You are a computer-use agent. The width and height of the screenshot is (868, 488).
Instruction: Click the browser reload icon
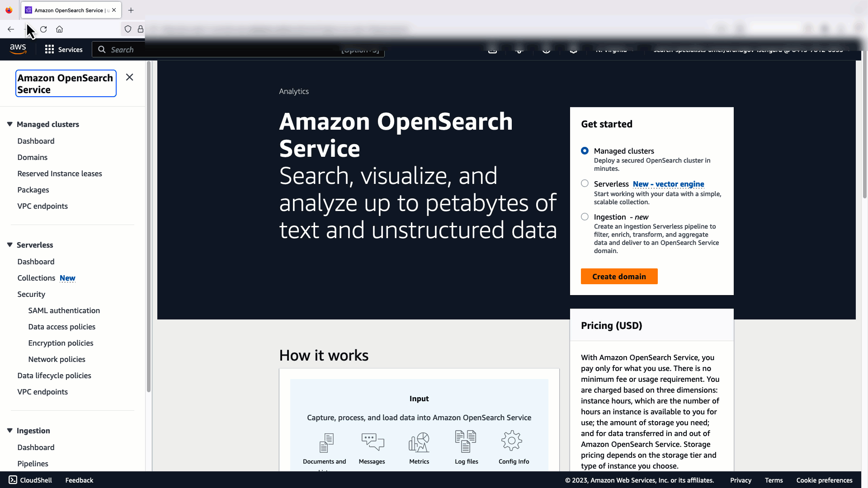[x=43, y=29]
